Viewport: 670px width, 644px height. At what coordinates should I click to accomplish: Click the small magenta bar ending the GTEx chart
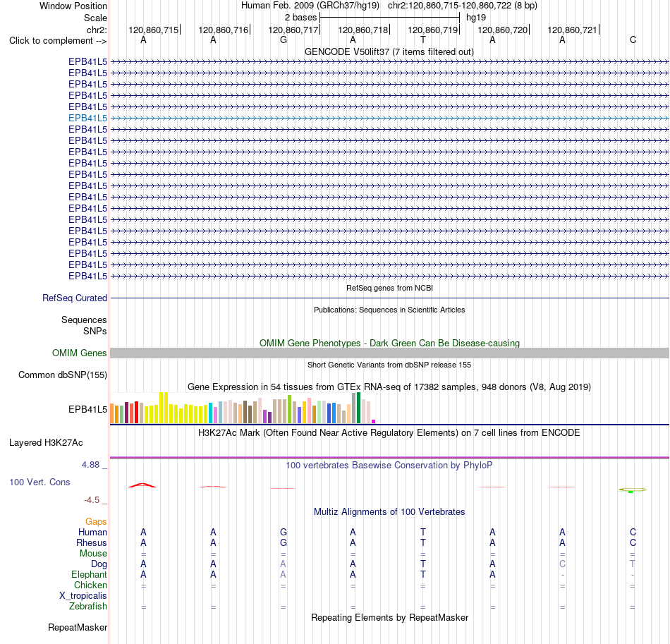pyautogui.click(x=374, y=421)
